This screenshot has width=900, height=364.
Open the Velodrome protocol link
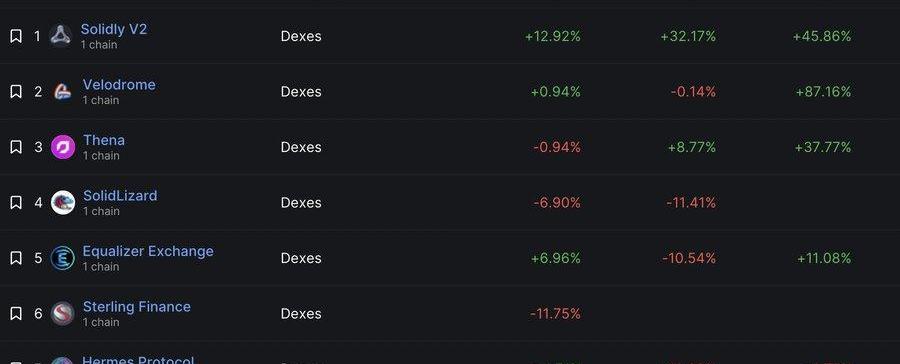point(119,85)
